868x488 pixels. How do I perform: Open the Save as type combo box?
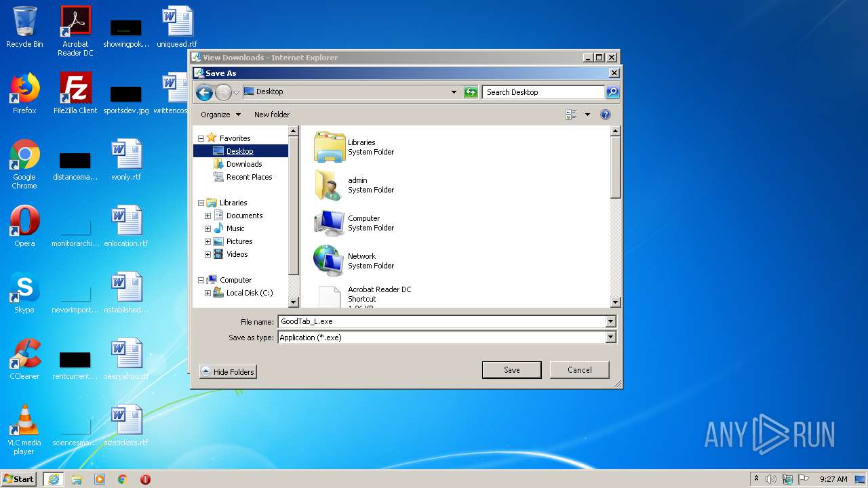pyautogui.click(x=447, y=338)
